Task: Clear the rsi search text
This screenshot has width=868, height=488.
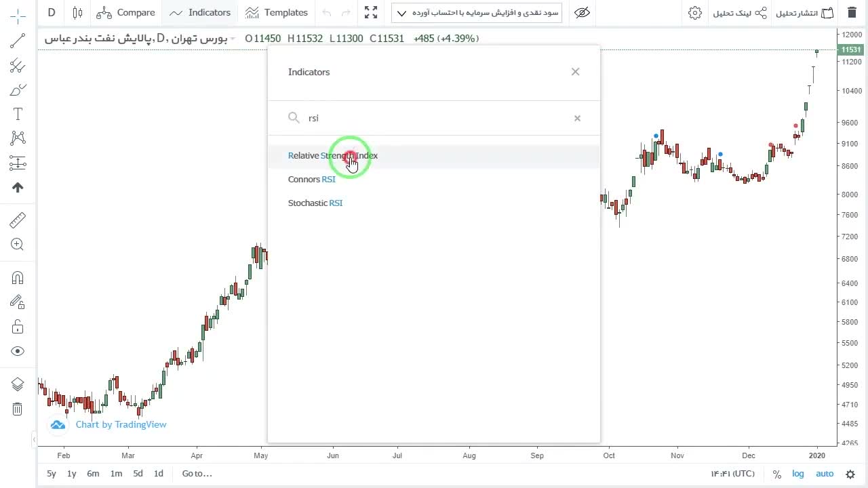Action: pos(577,118)
